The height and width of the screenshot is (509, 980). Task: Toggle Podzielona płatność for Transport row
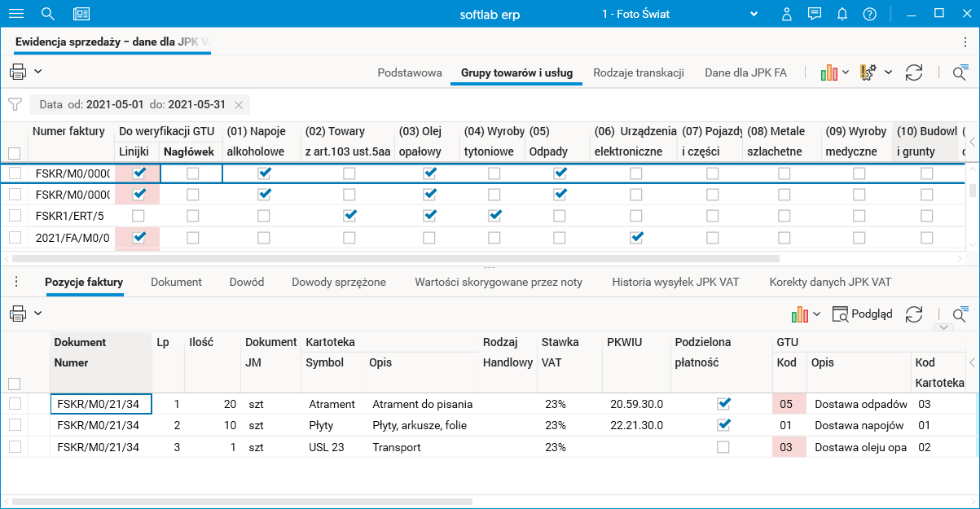[x=723, y=447]
